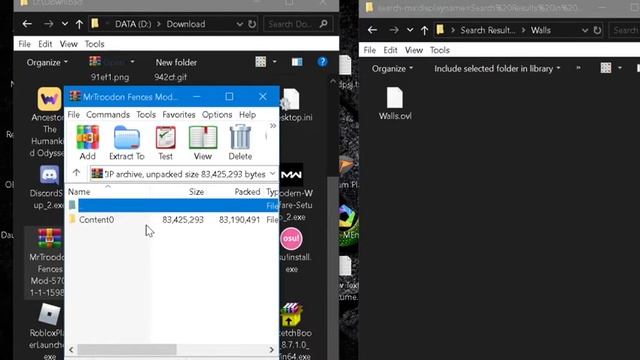Click the blue Help question mark icon
This screenshot has height=360, width=640.
[322, 62]
